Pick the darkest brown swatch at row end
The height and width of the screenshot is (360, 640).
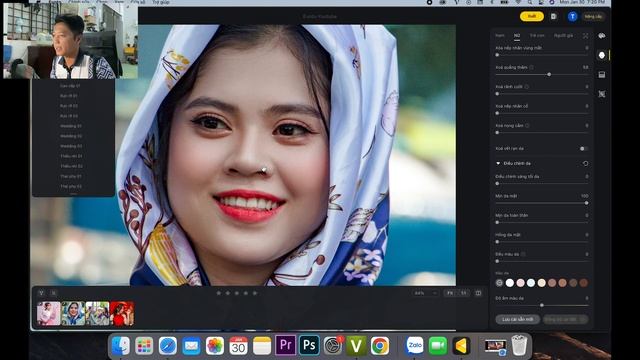coord(584,282)
